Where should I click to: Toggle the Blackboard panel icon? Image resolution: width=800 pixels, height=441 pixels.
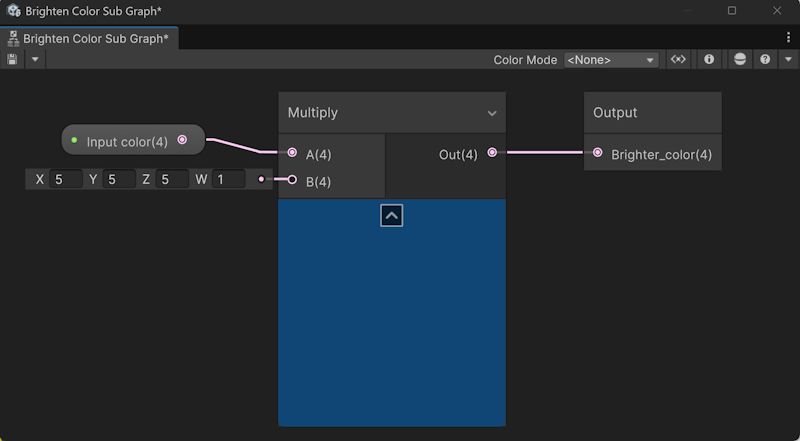pos(678,60)
